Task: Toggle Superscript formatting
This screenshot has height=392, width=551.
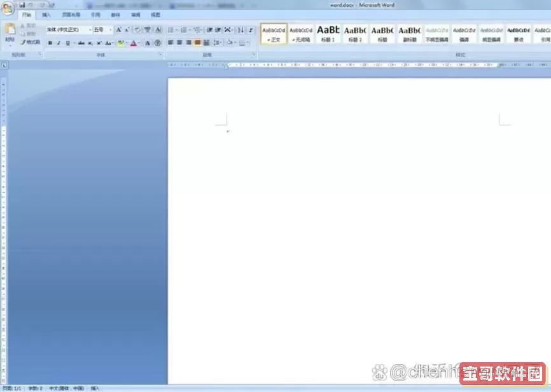Action: [99, 43]
